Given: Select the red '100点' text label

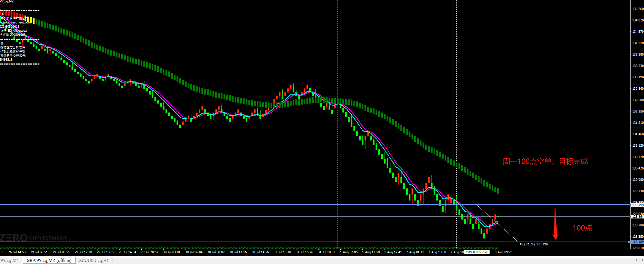Looking at the screenshot, I should (x=583, y=228).
